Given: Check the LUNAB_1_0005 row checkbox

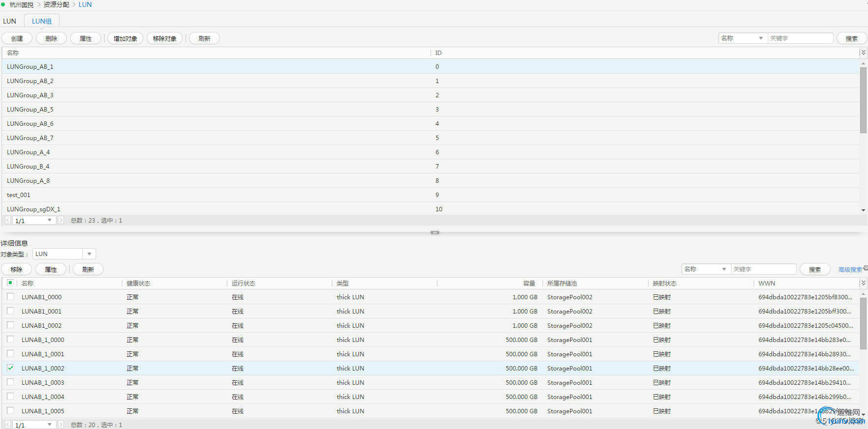Looking at the screenshot, I should (x=10, y=410).
